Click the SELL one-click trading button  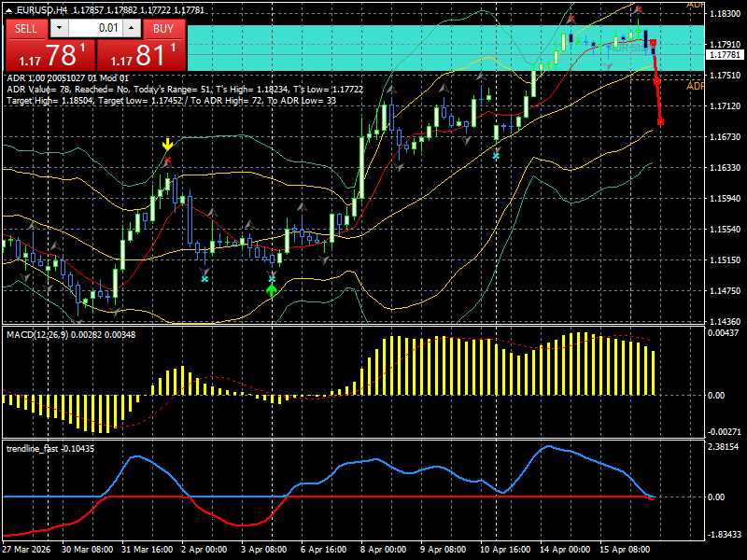(26, 29)
